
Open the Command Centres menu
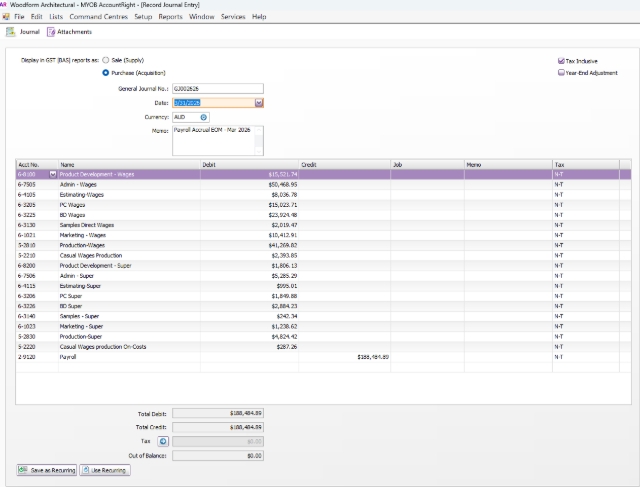[98, 17]
